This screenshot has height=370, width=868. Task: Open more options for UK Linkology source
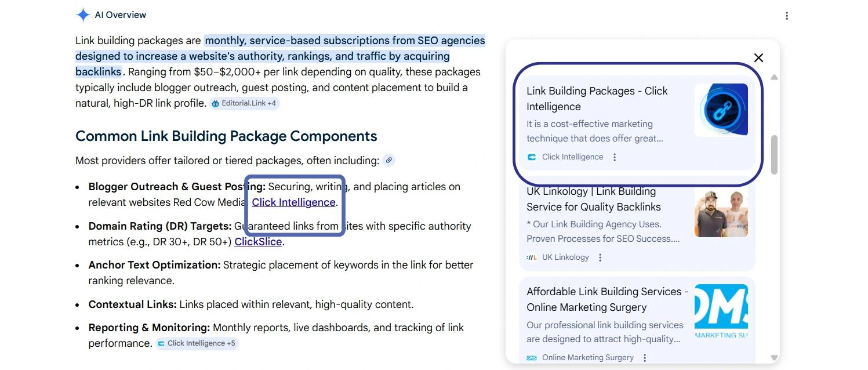[600, 257]
